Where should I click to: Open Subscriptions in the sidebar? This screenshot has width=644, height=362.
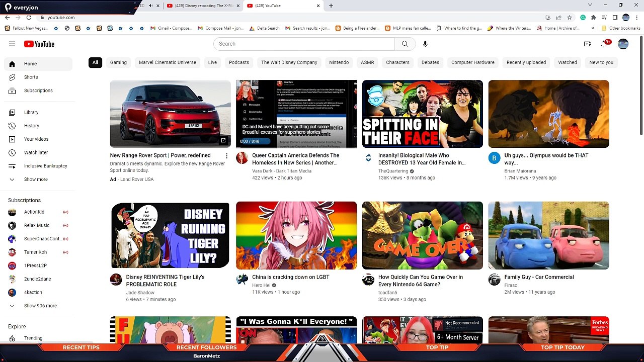pos(38,90)
